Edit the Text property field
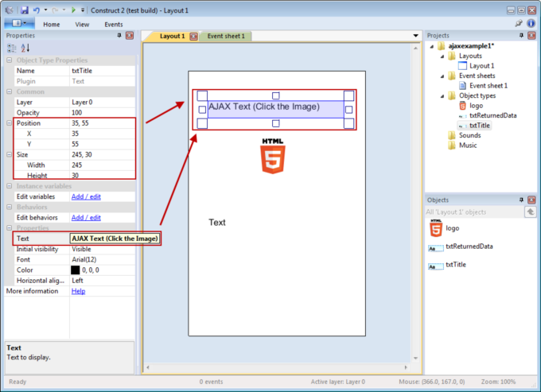The image size is (541, 392). 115,239
